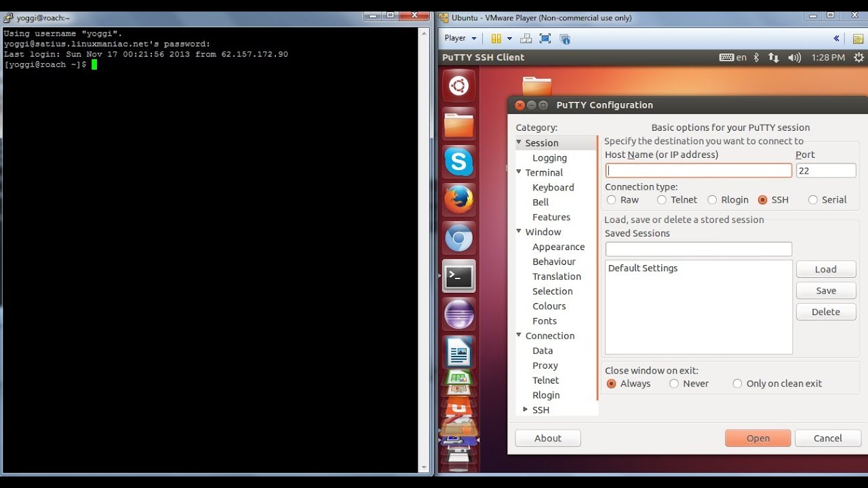Select Keyboard in the category tree
Screen dimensions: 868x488
[553, 188]
